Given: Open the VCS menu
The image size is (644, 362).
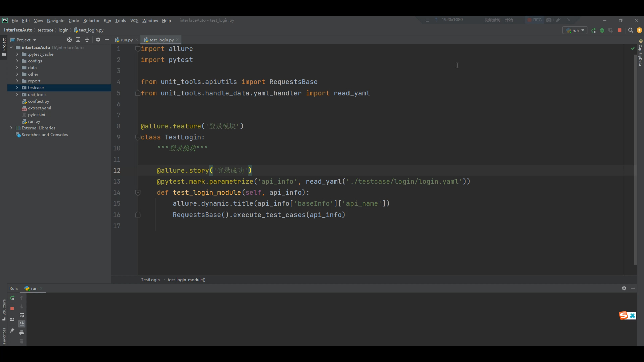Looking at the screenshot, I should [134, 20].
